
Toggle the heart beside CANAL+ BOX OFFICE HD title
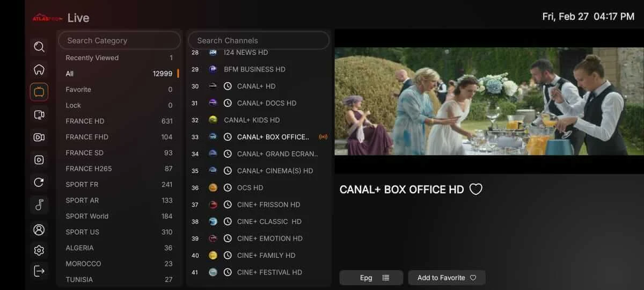click(475, 190)
